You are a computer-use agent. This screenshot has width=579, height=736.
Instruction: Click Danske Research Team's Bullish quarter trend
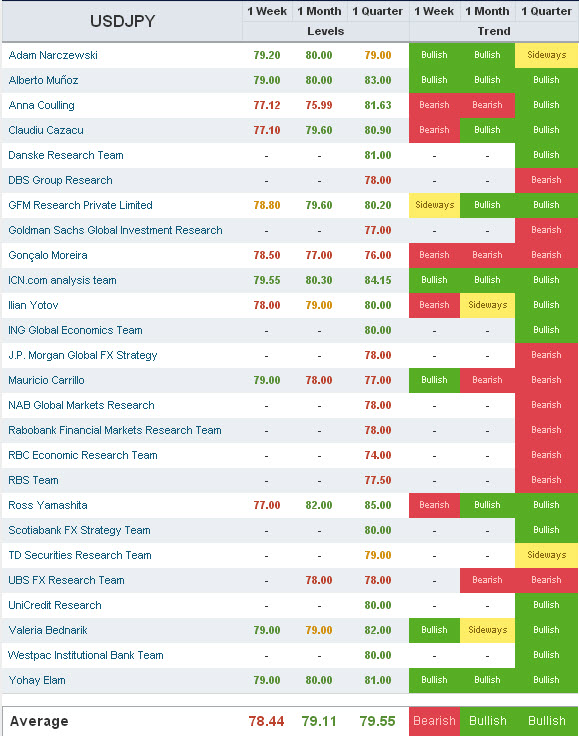coord(547,155)
